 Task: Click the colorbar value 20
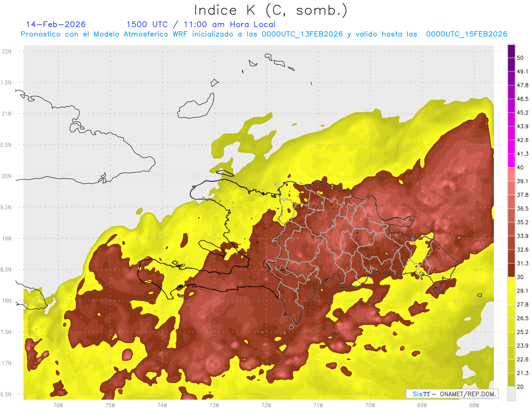(520, 387)
